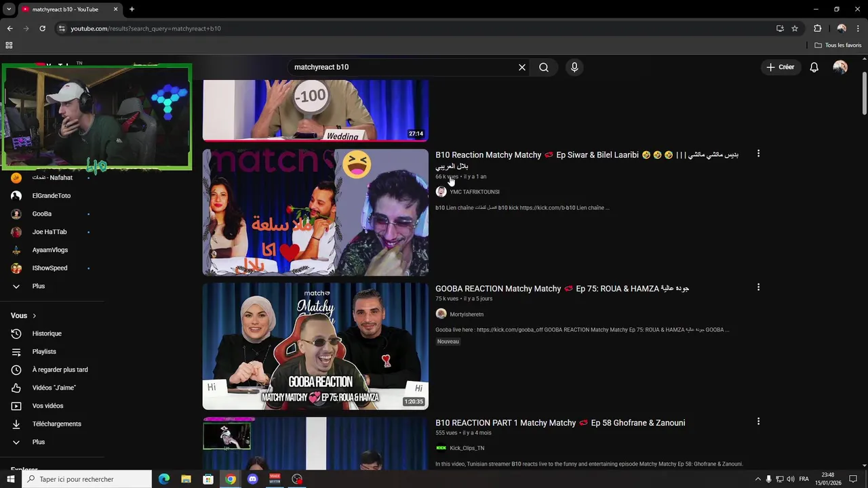Bookmark this page with the star icon
The image size is (868, 488).
(x=795, y=28)
